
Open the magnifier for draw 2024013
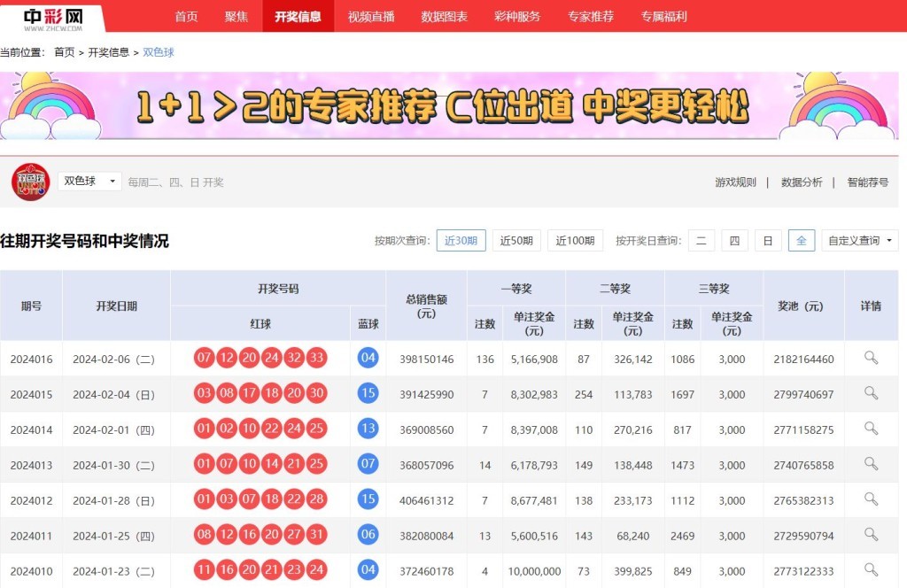[x=871, y=464]
